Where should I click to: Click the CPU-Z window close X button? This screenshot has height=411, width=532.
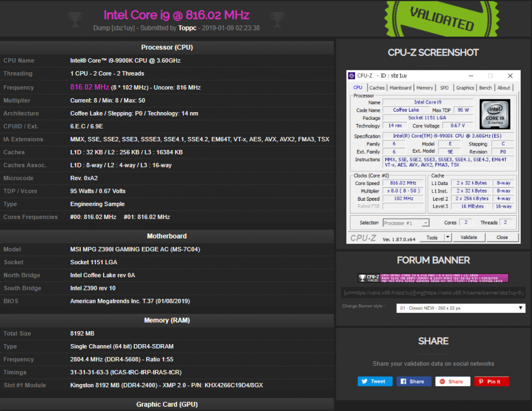click(x=510, y=76)
